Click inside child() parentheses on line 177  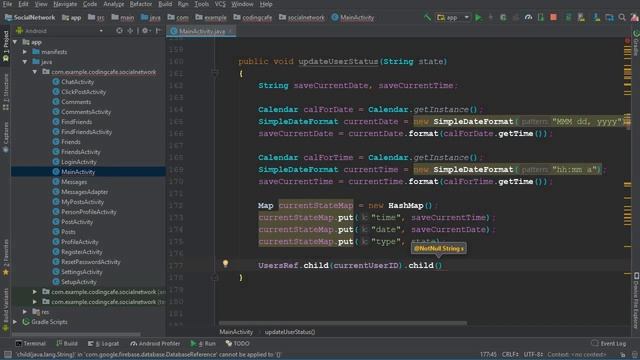click(439, 265)
